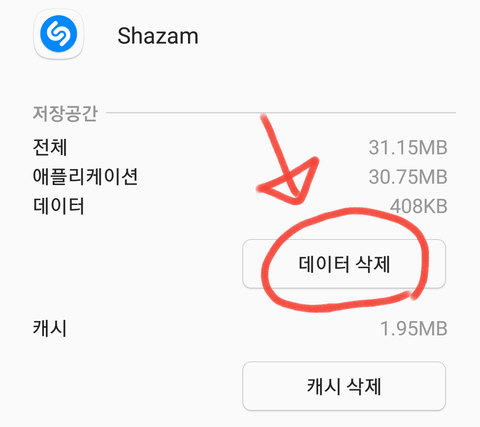Viewport: 480px width, 427px height.
Task: Tap the 데이터 row label
Action: pos(58,206)
